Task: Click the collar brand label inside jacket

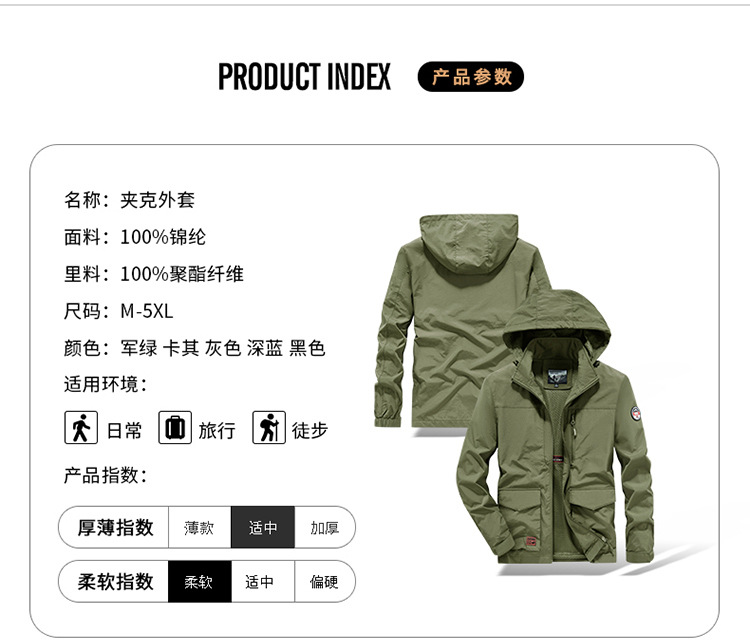Action: tap(557, 376)
